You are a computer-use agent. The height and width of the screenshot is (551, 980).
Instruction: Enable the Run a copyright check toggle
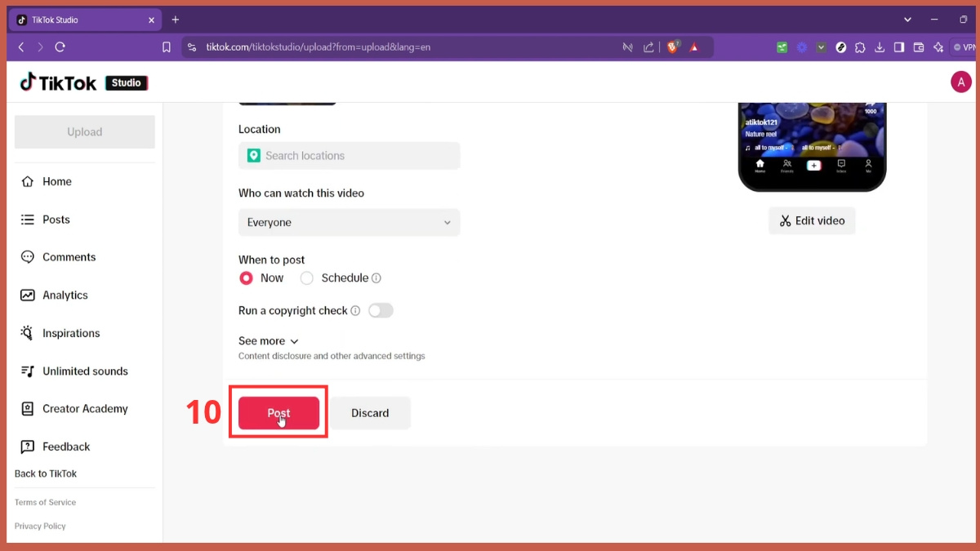(381, 311)
